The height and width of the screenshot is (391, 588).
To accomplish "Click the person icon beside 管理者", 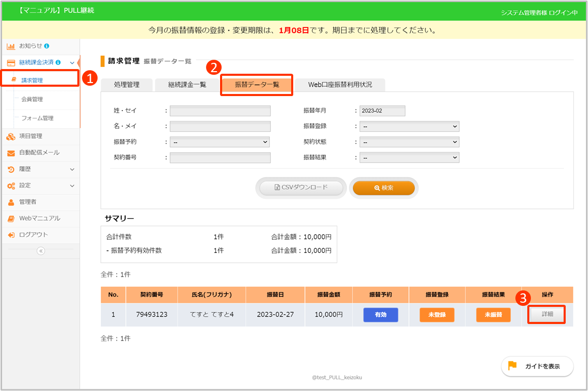I will (10, 202).
